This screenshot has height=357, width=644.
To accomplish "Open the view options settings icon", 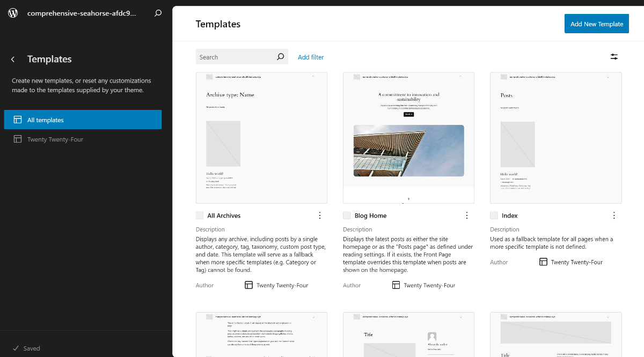I will pyautogui.click(x=614, y=57).
